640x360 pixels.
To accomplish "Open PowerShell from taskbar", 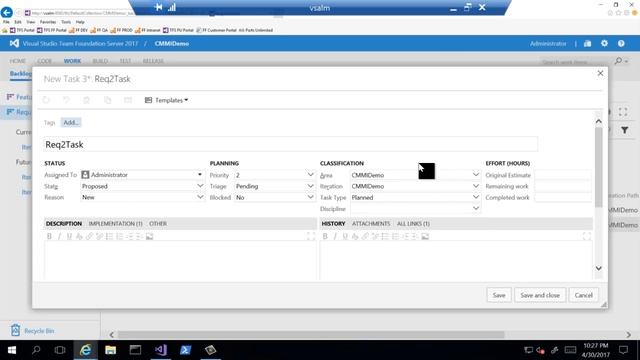I will [185, 350].
